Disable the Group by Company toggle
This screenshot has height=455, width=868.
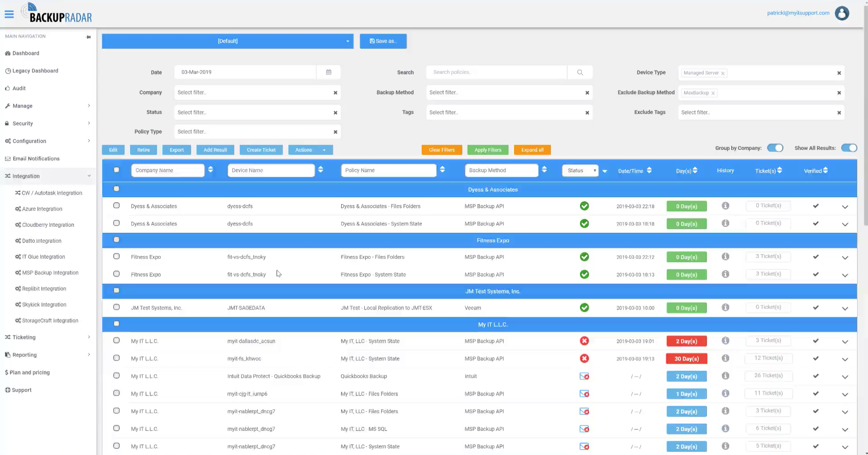pyautogui.click(x=775, y=148)
